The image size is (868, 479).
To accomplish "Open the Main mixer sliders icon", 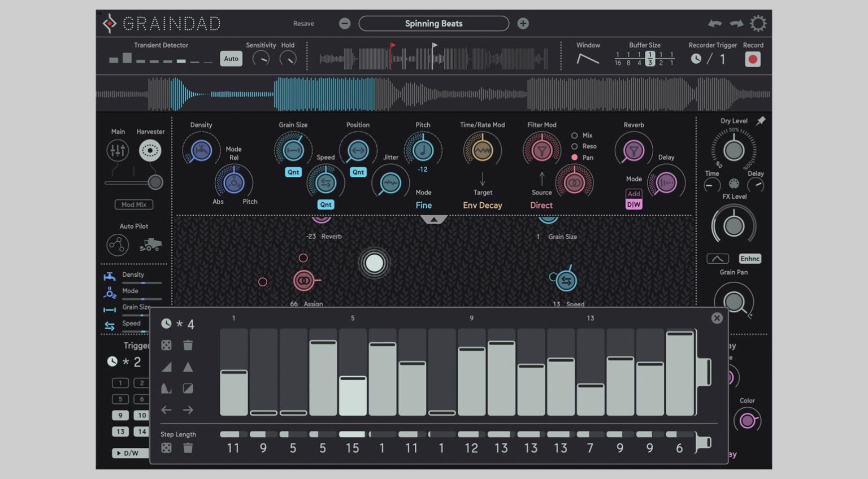I will point(118,151).
